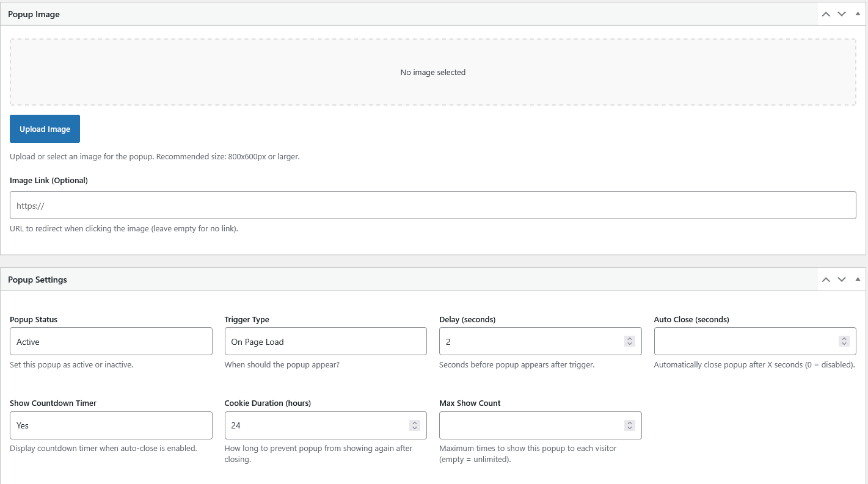The image size is (868, 484).
Task: Click 'Set this popup as active or inactive' text
Action: [71, 364]
